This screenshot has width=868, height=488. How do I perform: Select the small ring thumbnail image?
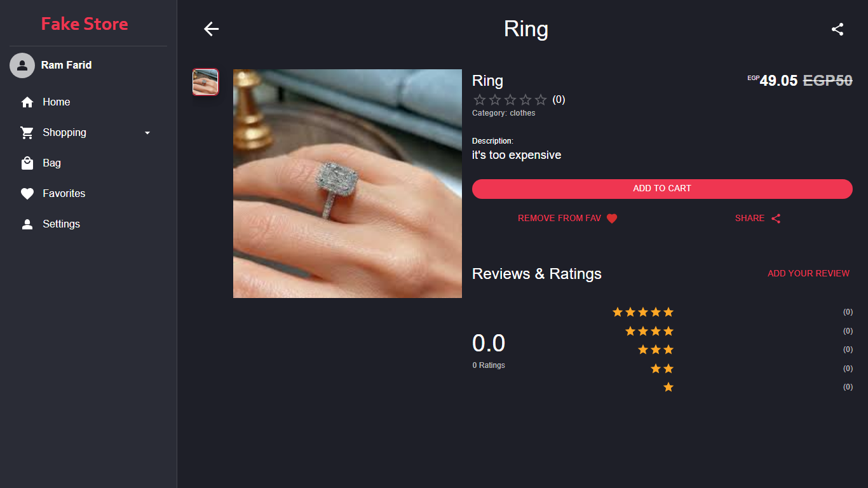206,82
